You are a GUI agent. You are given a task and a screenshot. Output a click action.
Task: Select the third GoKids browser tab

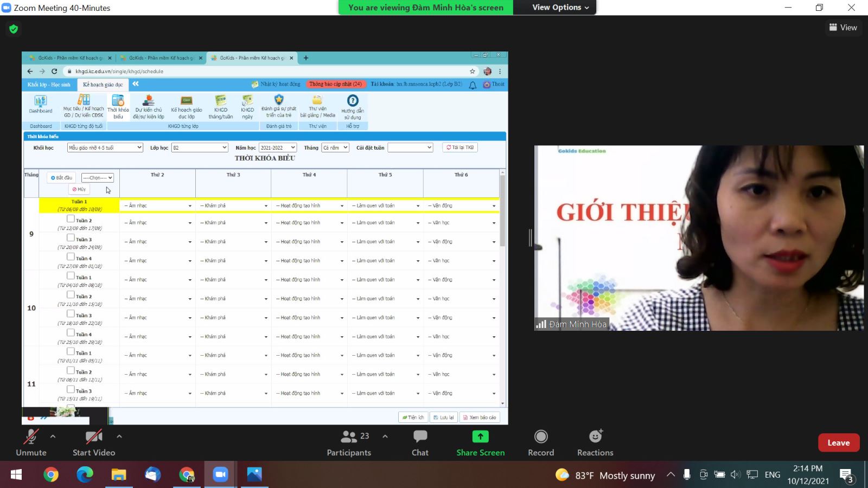[250, 58]
